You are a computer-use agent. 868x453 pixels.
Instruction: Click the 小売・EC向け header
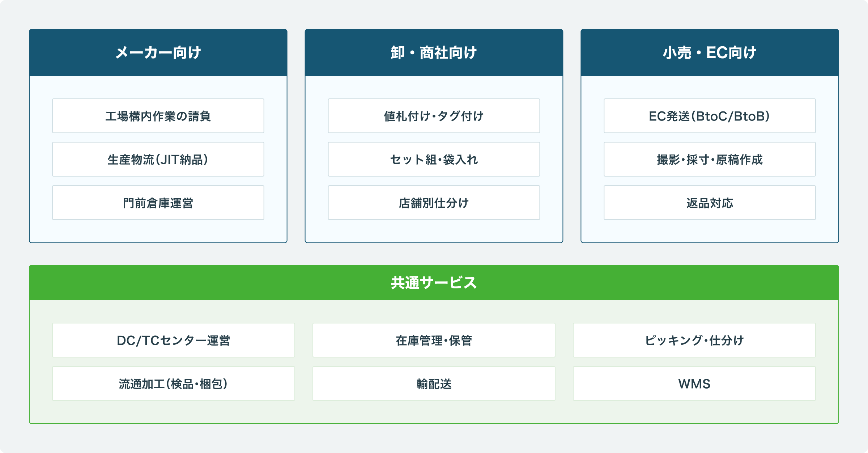point(709,53)
